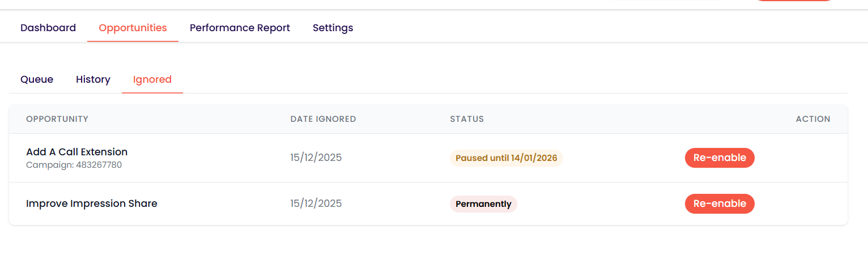The height and width of the screenshot is (276, 868).
Task: Click the Opportunity column header
Action: point(57,119)
